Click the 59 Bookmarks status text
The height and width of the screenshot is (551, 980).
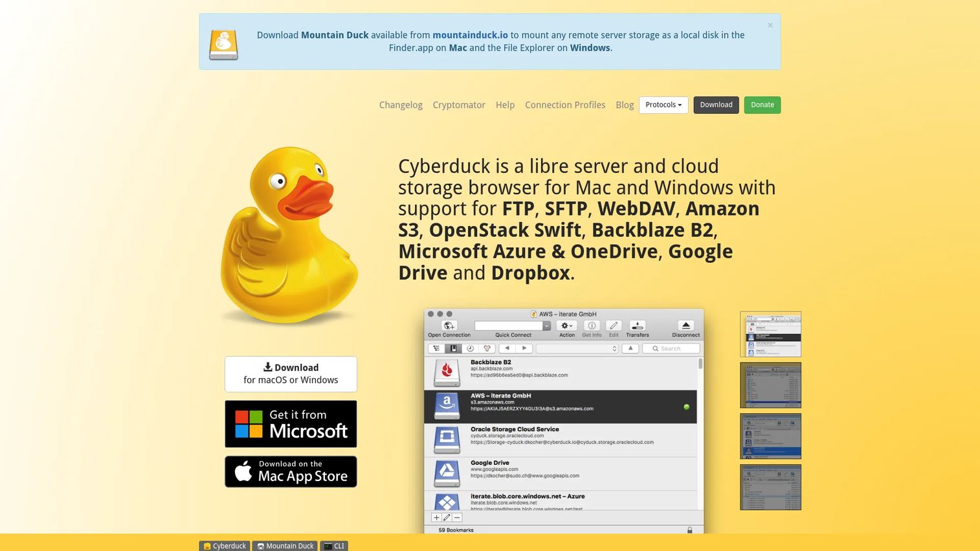[x=456, y=530]
